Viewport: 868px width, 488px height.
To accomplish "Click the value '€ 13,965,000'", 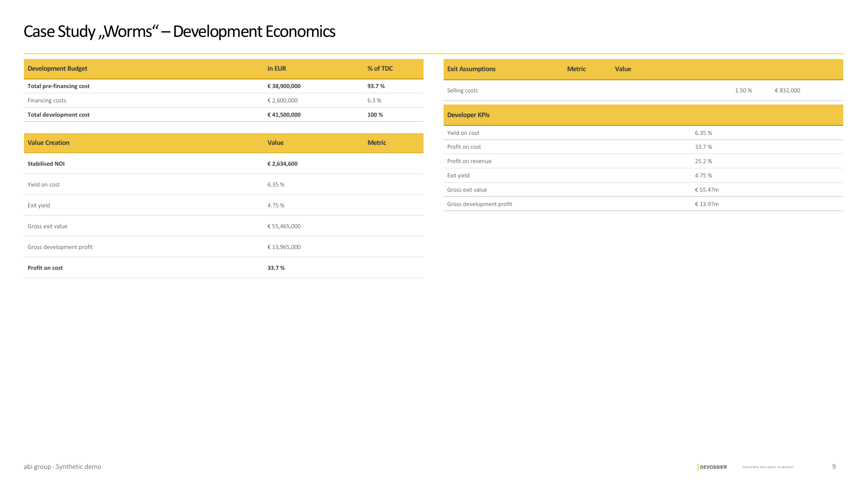I will [x=284, y=247].
